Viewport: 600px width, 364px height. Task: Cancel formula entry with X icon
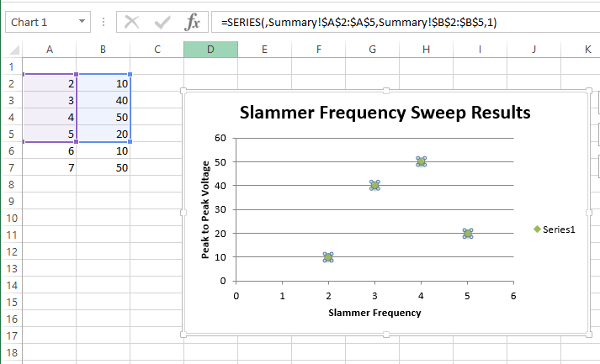132,22
